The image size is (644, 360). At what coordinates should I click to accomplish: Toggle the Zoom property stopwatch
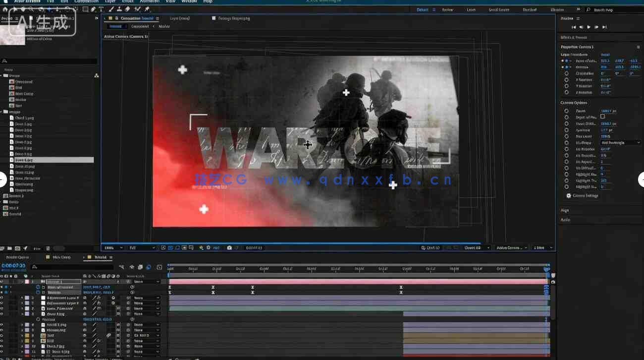(566, 111)
